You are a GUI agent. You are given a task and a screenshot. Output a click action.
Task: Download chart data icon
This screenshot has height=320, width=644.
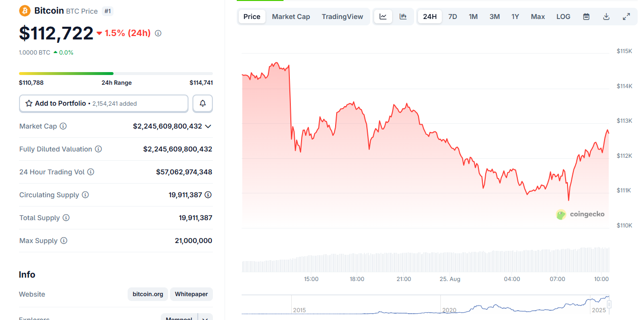point(606,17)
